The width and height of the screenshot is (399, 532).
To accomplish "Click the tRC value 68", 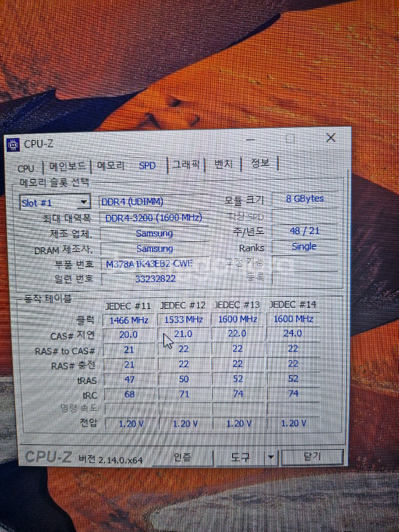I will tap(130, 394).
